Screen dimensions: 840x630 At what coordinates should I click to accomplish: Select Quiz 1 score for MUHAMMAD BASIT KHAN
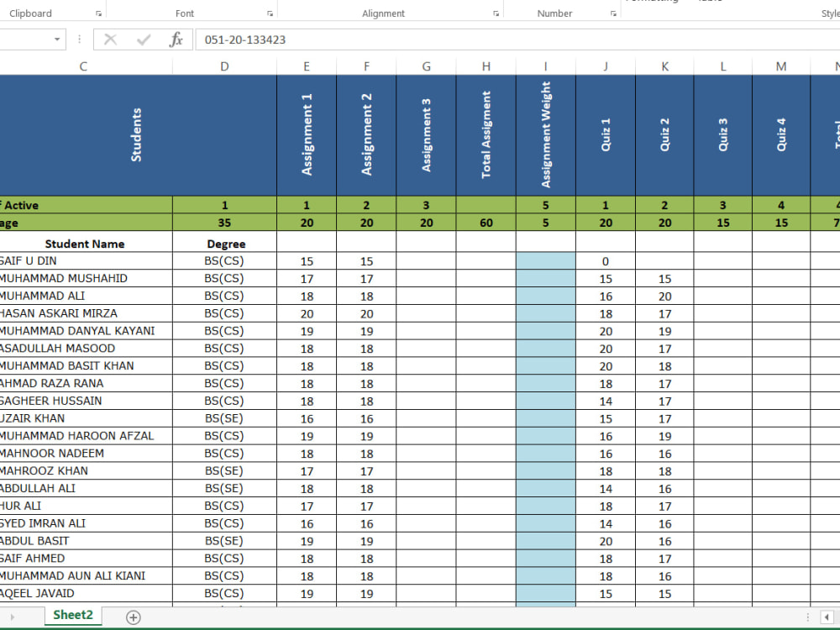[x=606, y=366]
